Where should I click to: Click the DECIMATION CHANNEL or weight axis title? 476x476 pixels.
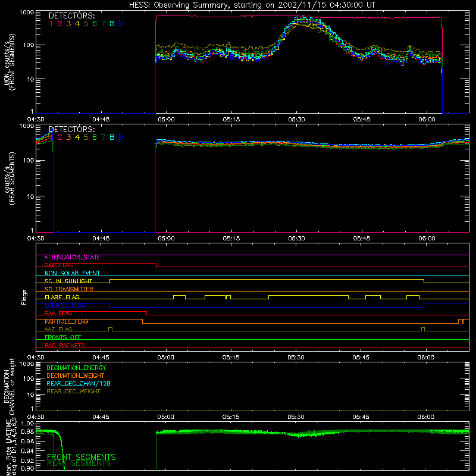(x=10, y=386)
